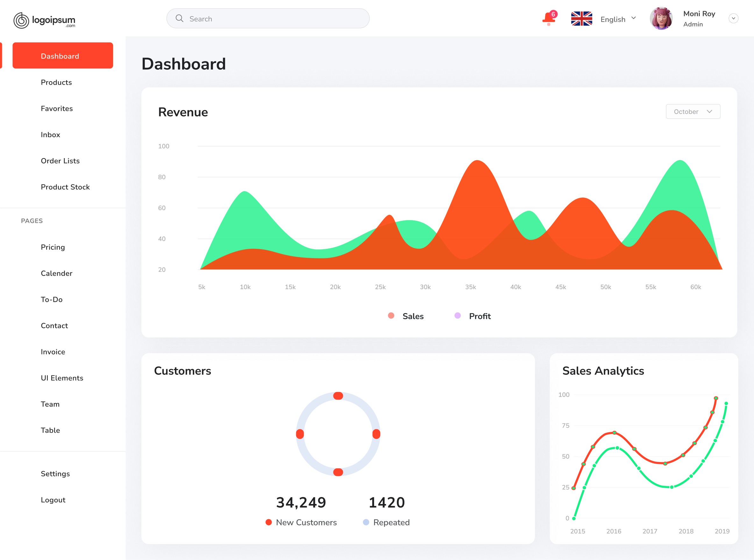The height and width of the screenshot is (560, 754).
Task: Open the To-Do page
Action: coord(52,299)
